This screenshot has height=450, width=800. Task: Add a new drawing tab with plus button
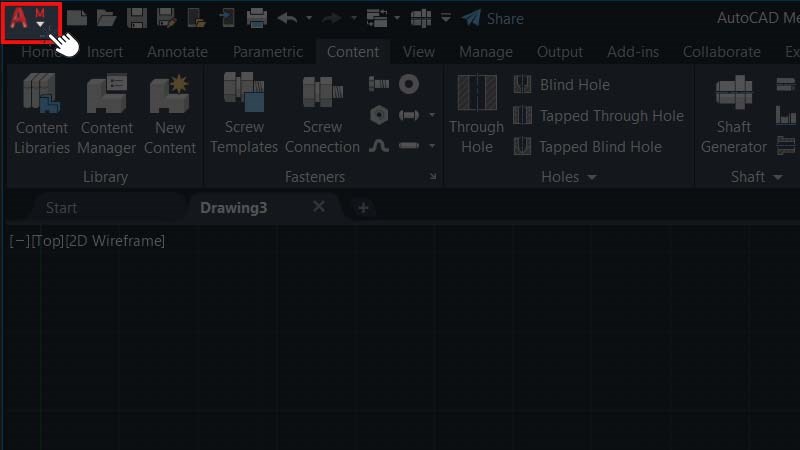coord(363,208)
